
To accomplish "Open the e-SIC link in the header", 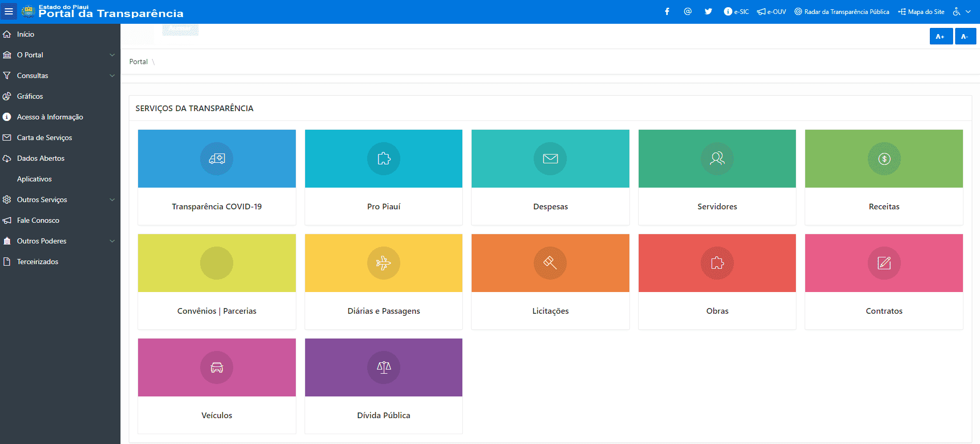I will pos(736,11).
